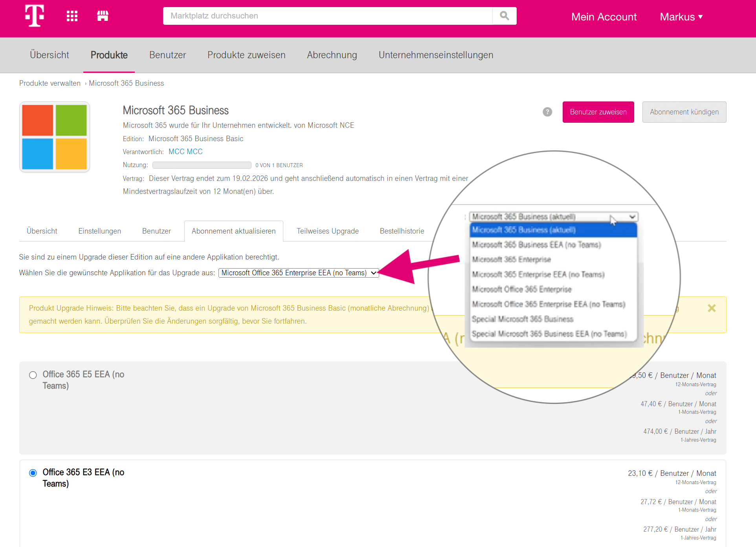Click the Microsoft 365 product logo
Viewport: 756px width, 547px height.
click(55, 137)
